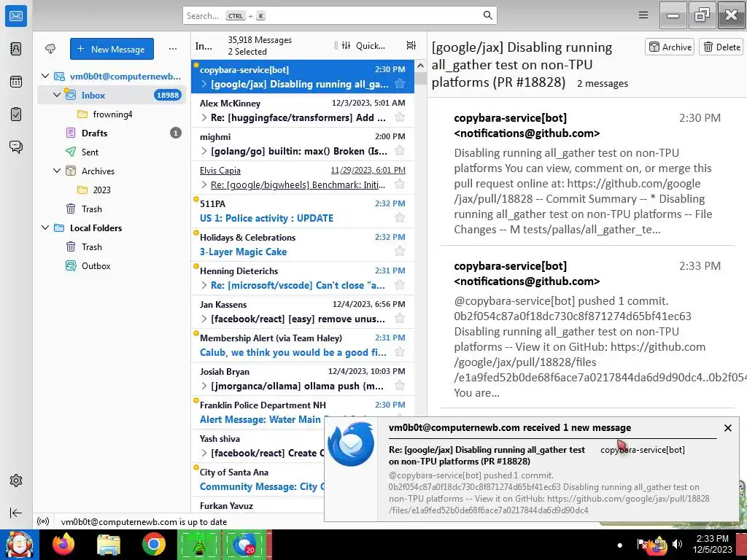
Task: Expand the google/bigwheels thread
Action: point(204,184)
